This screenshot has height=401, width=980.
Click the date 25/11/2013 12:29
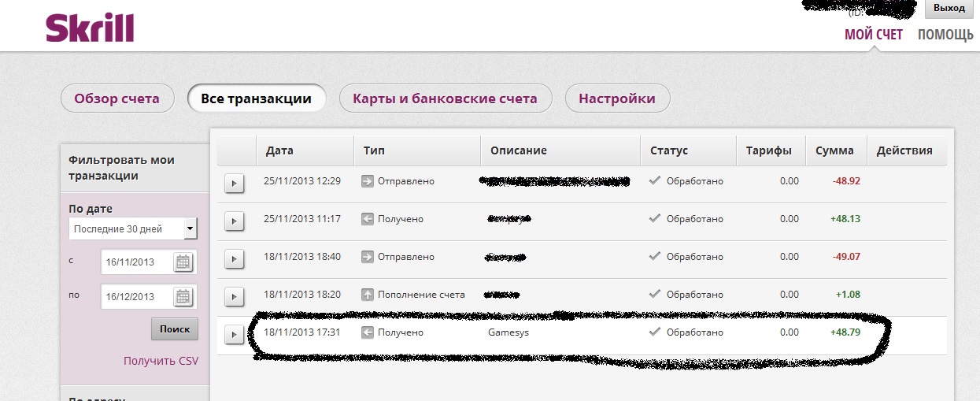pos(302,181)
